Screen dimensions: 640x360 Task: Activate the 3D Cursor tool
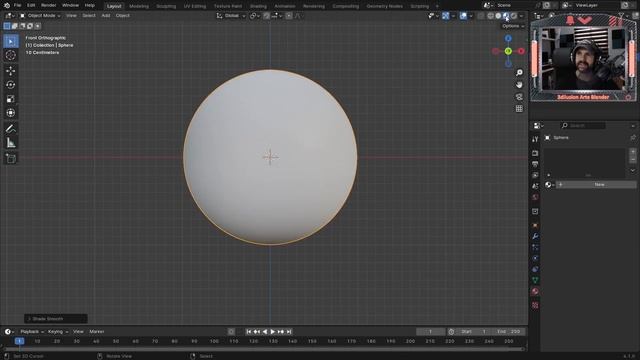[x=11, y=55]
